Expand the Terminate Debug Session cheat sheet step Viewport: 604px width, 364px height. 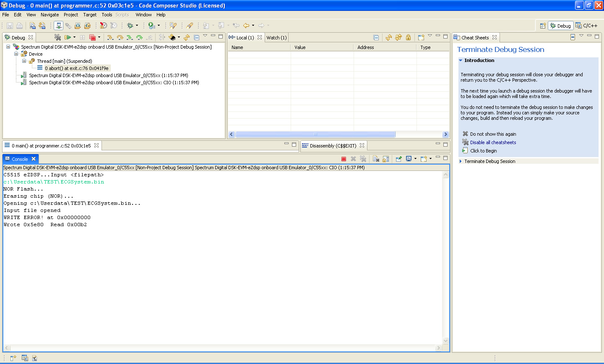tap(461, 161)
